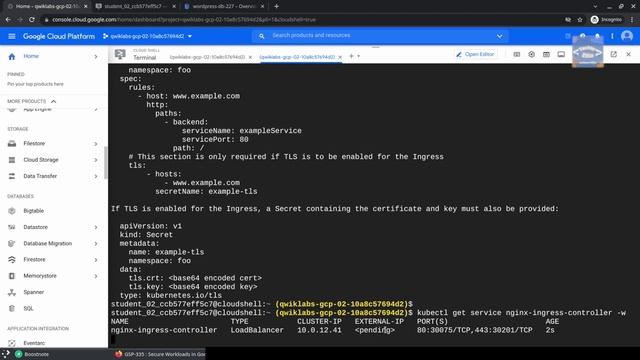The height and width of the screenshot is (360, 640).
Task: Click the sidebar vertical scrollbar
Action: [106, 162]
